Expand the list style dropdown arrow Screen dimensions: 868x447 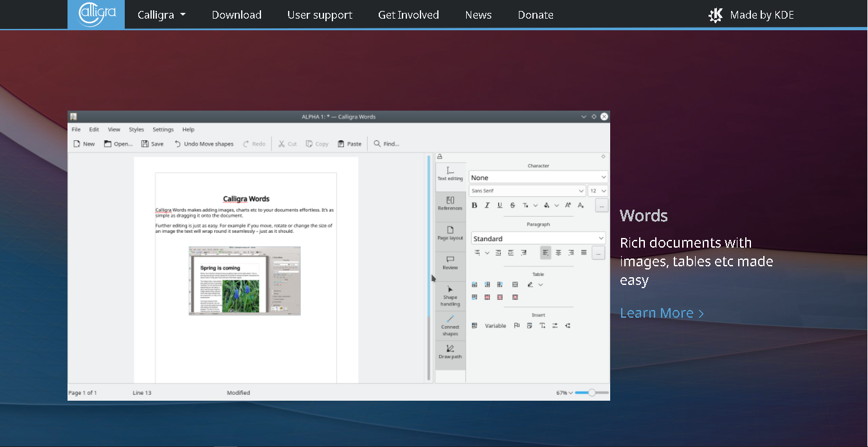coord(487,253)
